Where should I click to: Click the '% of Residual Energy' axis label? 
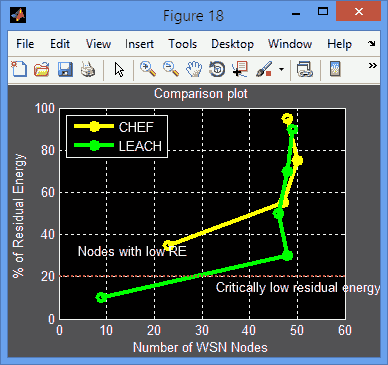pos(19,216)
